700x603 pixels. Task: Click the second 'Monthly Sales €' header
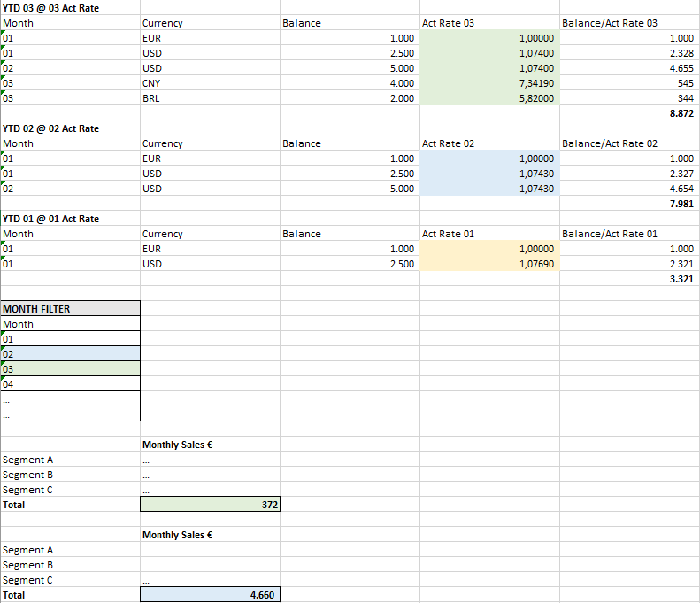211,535
